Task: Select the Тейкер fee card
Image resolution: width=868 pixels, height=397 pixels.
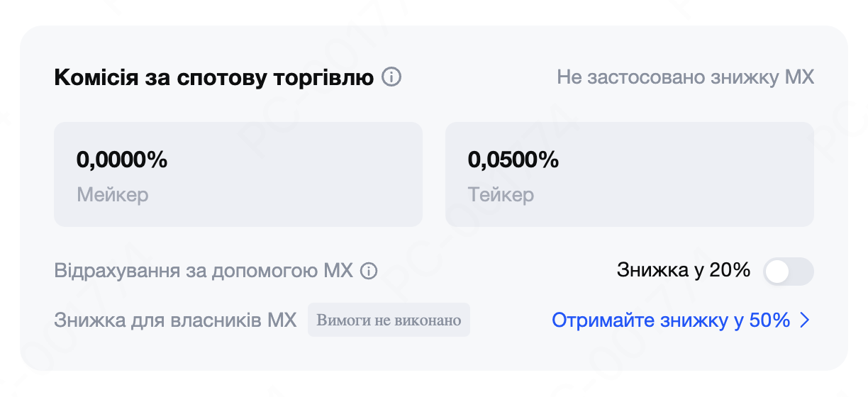Action: pyautogui.click(x=629, y=174)
